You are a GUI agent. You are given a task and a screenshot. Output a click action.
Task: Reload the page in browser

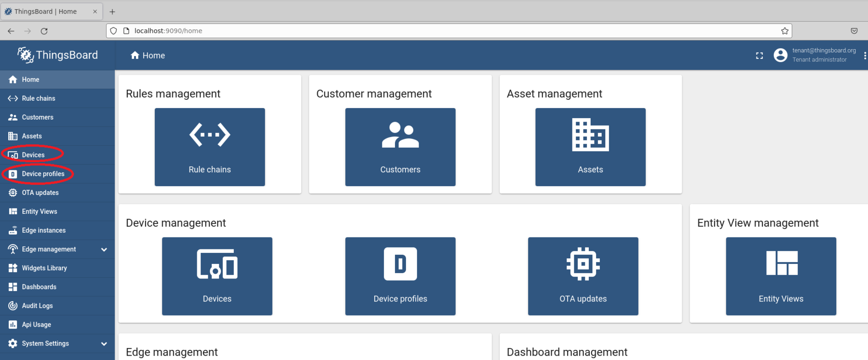click(x=44, y=31)
